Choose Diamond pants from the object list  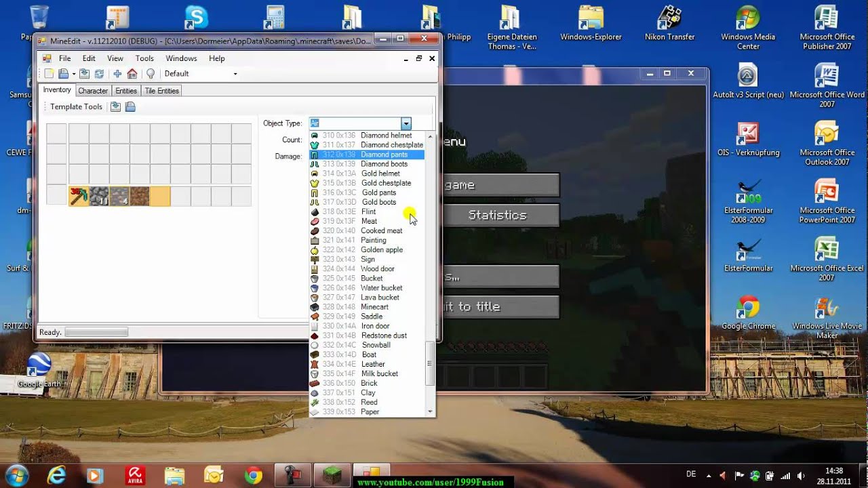click(367, 155)
